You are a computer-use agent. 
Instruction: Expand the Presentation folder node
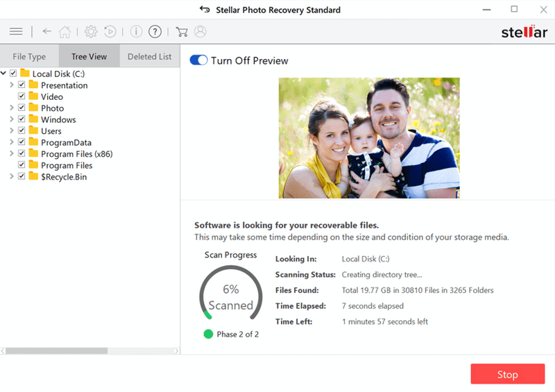click(x=12, y=85)
